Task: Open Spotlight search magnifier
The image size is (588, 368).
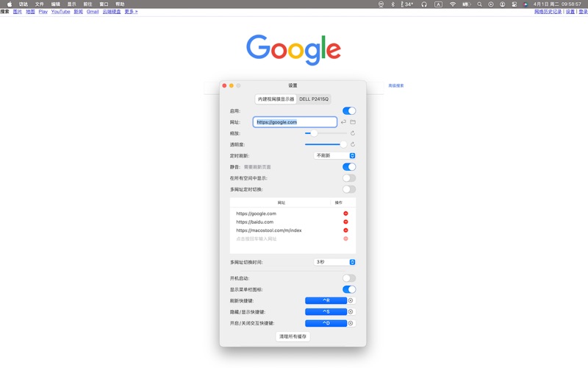Action: tap(480, 4)
